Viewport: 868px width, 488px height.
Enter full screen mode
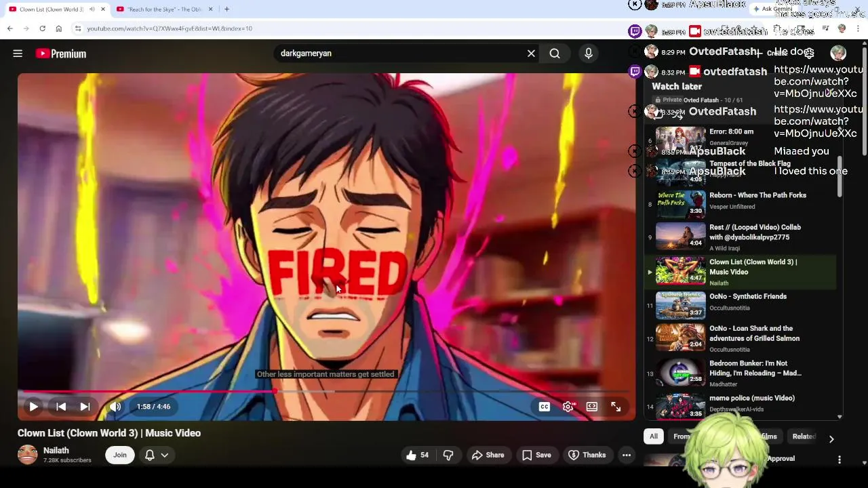[616, 407]
